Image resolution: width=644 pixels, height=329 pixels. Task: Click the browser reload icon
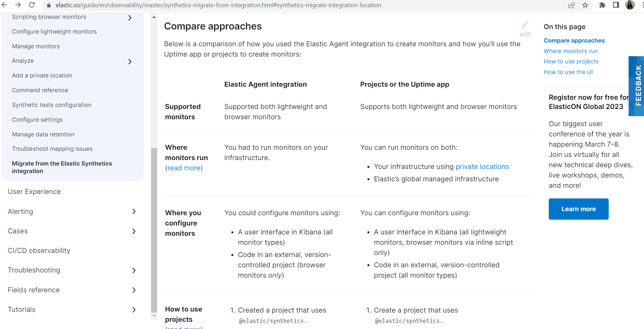click(32, 5)
